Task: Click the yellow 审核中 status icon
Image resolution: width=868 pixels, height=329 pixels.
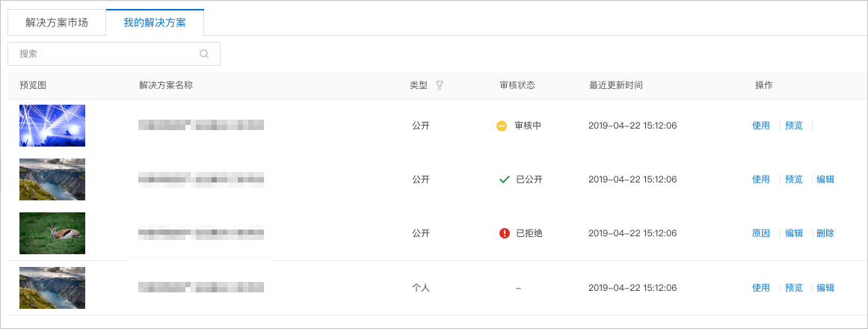Action: coord(502,126)
